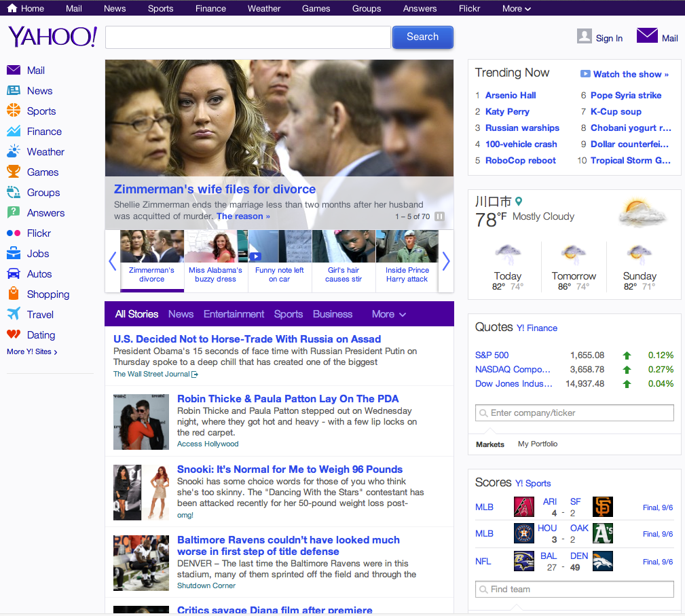Click the Yahoo! logo
This screenshot has width=685, height=616.
[x=53, y=37]
